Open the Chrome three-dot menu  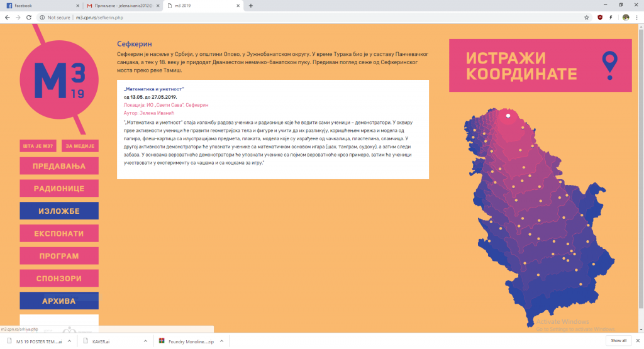[637, 18]
